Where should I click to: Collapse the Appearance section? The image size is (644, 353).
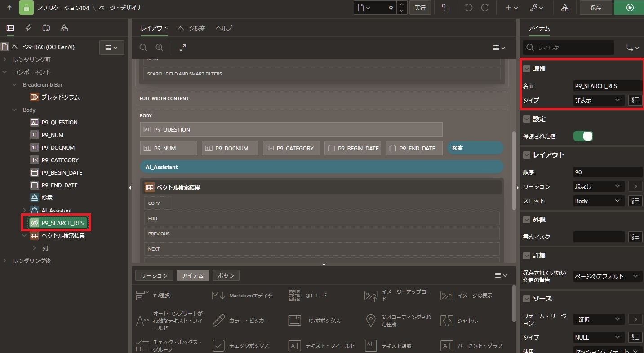click(527, 220)
